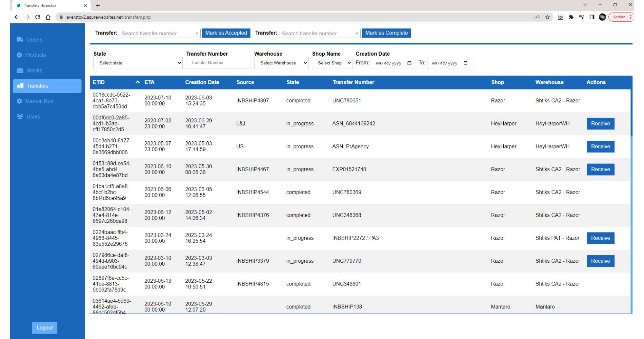Open browser side panel icon
Screen dimensions: 644x339
click(x=592, y=17)
